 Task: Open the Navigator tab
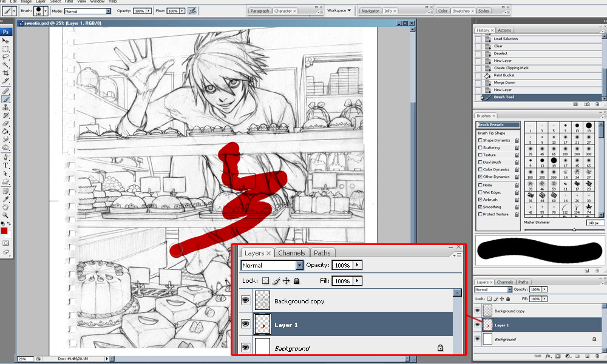coord(370,11)
